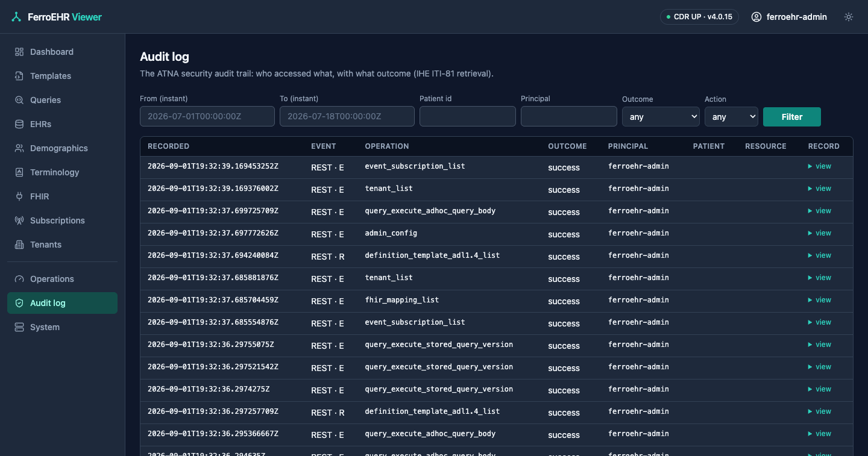
Task: Select Terminology in the sidebar
Action: [x=62, y=172]
